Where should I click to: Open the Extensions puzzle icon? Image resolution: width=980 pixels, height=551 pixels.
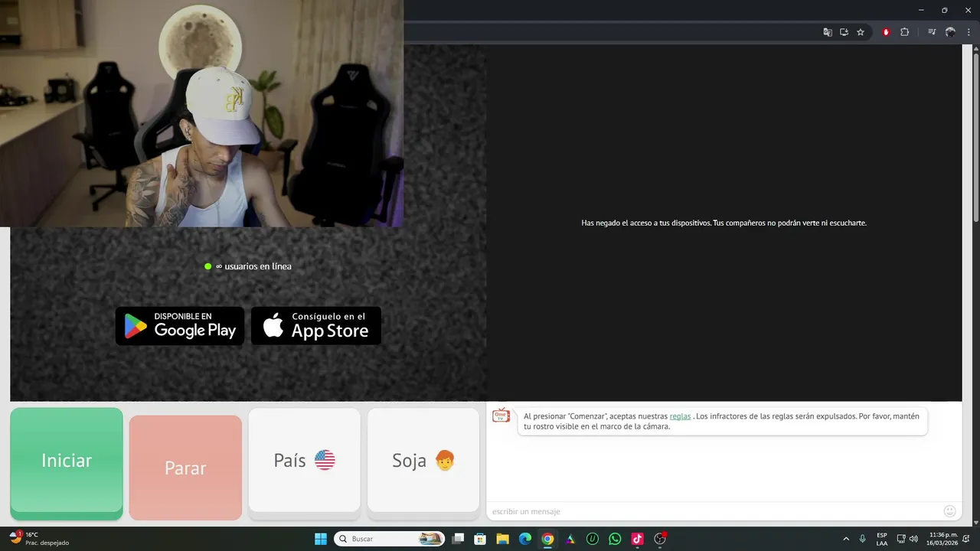904,32
